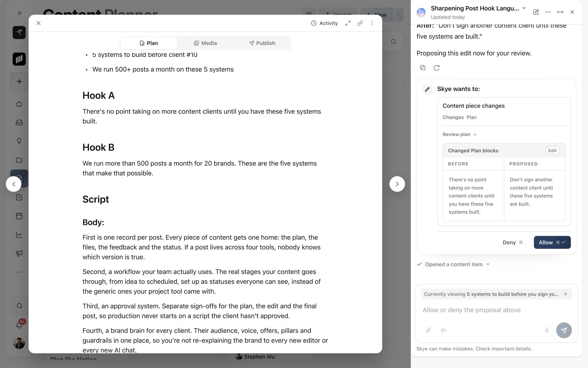
Task: Click copy icon below Skye's message
Action: 423,68
